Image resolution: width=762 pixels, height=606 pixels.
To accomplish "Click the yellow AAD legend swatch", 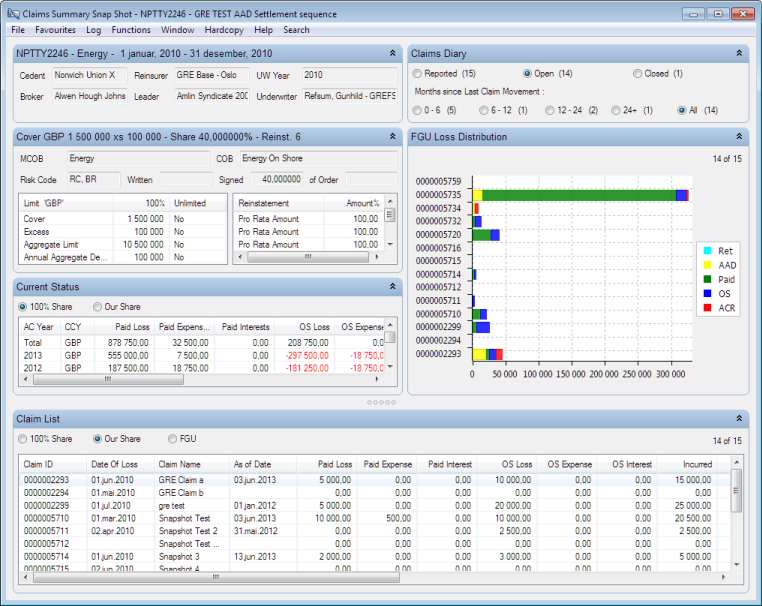I will [x=708, y=265].
